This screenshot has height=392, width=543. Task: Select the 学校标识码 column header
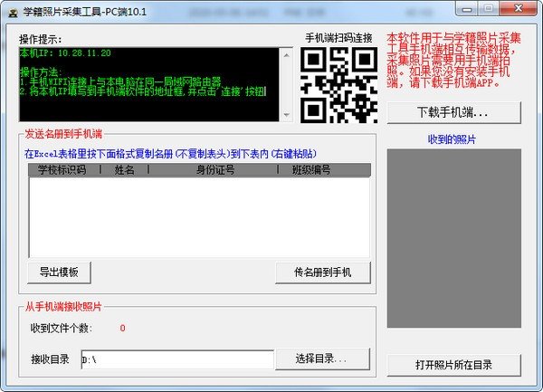(61, 169)
